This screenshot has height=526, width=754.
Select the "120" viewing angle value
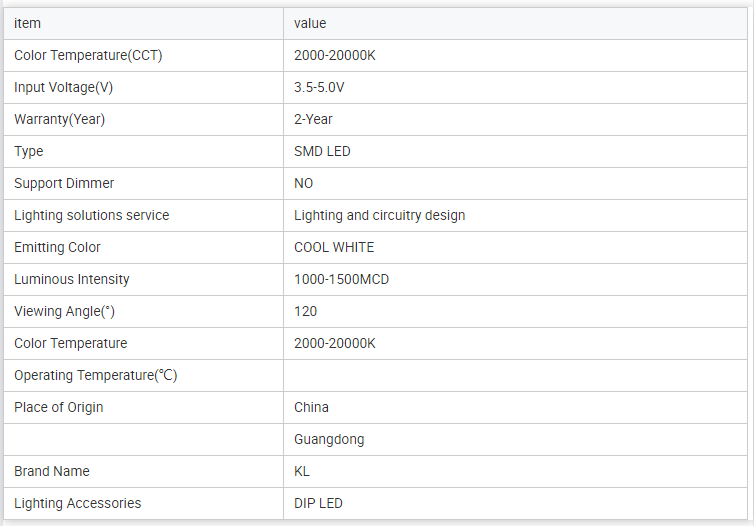(x=305, y=311)
